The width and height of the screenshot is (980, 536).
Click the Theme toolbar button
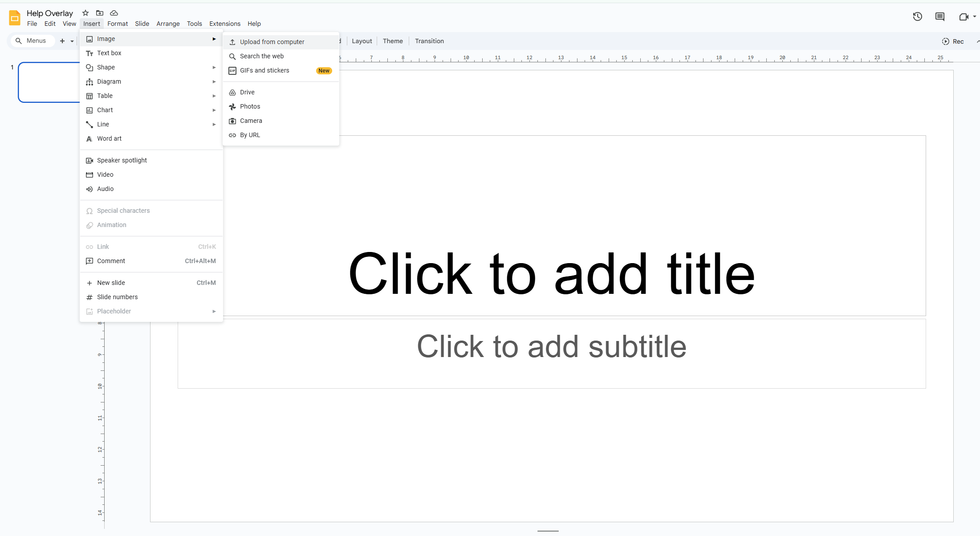[393, 41]
